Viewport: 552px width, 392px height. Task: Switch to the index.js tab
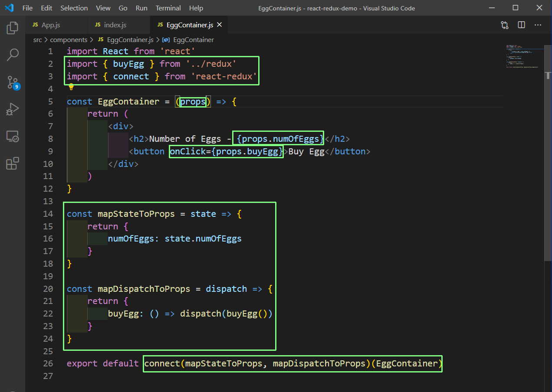click(x=118, y=25)
